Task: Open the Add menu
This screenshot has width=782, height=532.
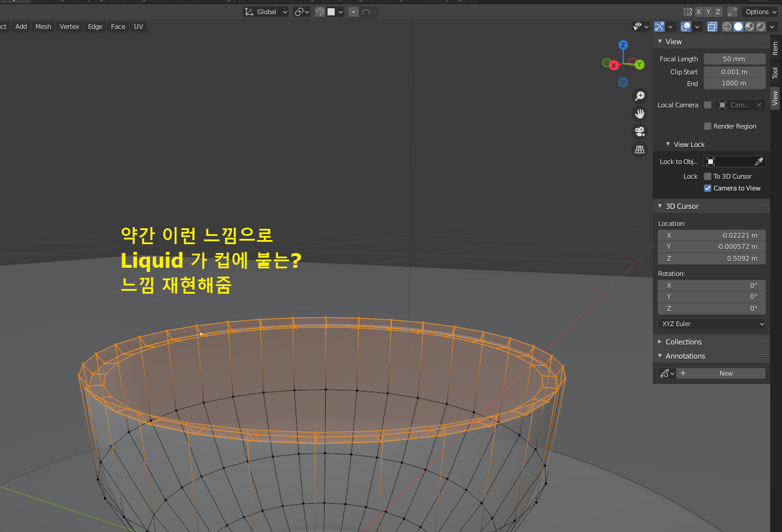Action: 21,27
